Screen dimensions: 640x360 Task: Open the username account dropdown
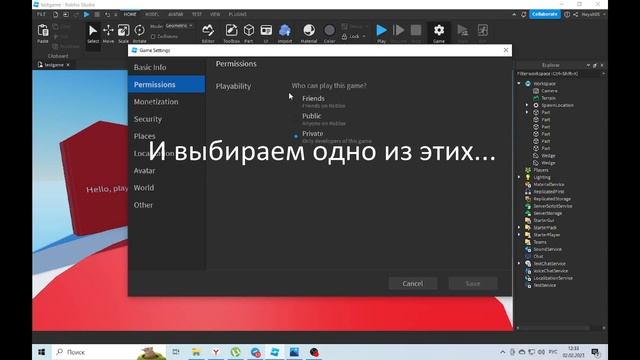[x=594, y=14]
